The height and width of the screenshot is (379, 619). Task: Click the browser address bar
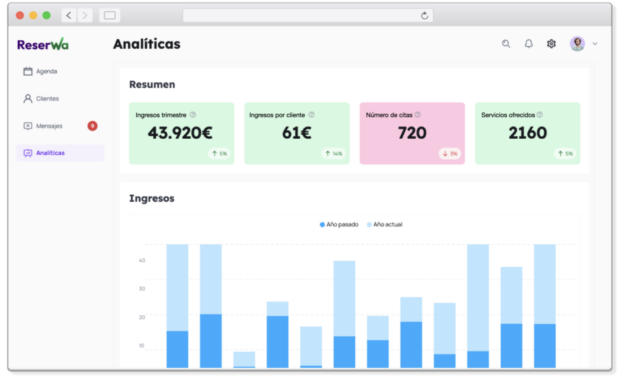tap(308, 15)
